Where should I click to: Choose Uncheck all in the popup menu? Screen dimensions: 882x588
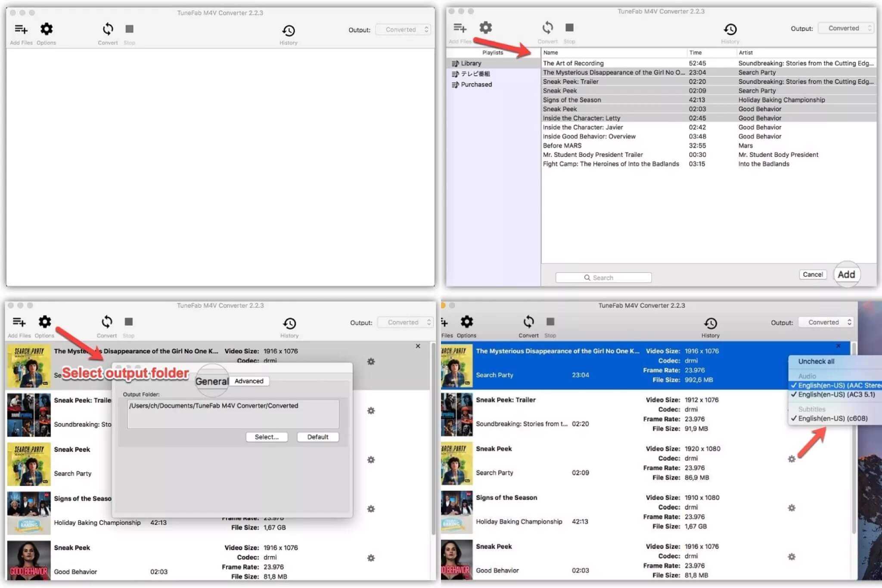(x=816, y=361)
